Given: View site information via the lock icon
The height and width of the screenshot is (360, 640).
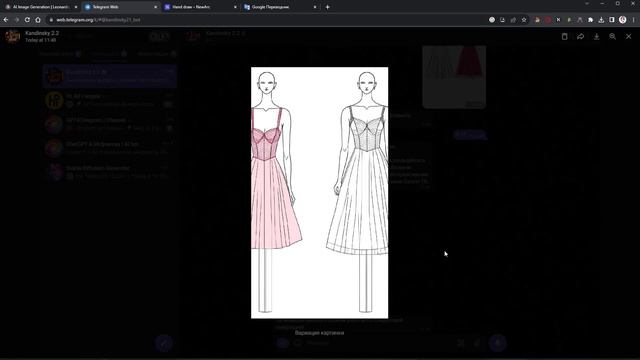Looking at the screenshot, I should (x=51, y=20).
